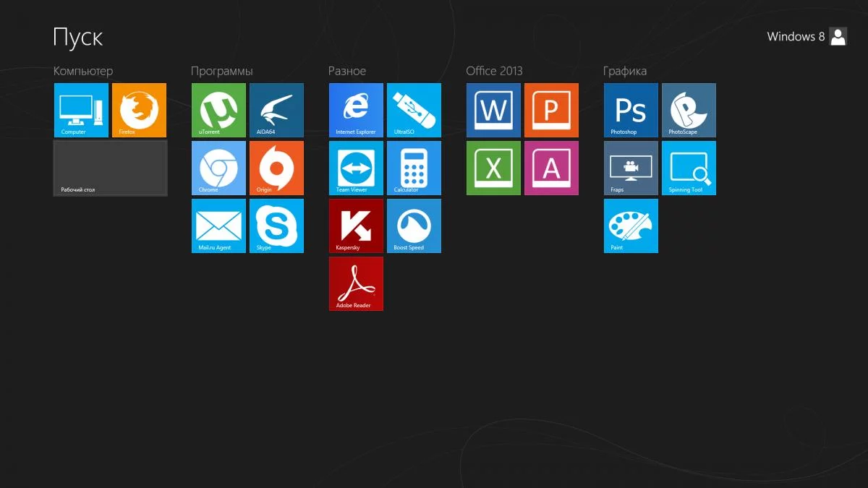Open the Word tile in Office 2013
The width and height of the screenshot is (868, 488).
(493, 110)
